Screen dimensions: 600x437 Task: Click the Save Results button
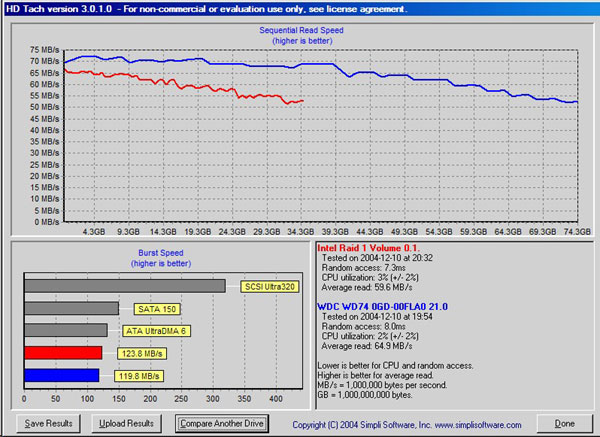tap(48, 424)
